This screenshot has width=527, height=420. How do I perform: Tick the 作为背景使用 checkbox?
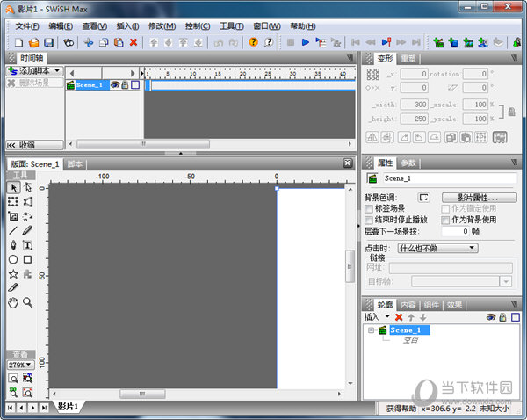pos(445,220)
